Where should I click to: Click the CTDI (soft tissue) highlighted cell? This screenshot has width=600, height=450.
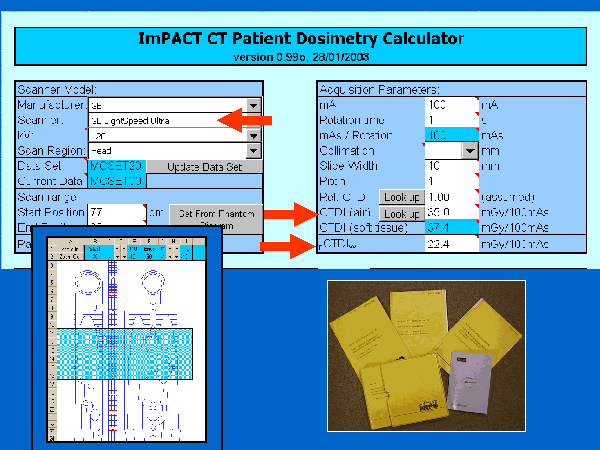(x=450, y=228)
